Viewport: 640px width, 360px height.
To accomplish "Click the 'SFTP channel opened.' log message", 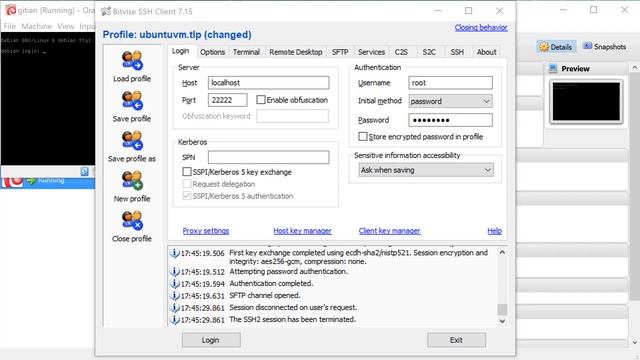I will pos(264,295).
